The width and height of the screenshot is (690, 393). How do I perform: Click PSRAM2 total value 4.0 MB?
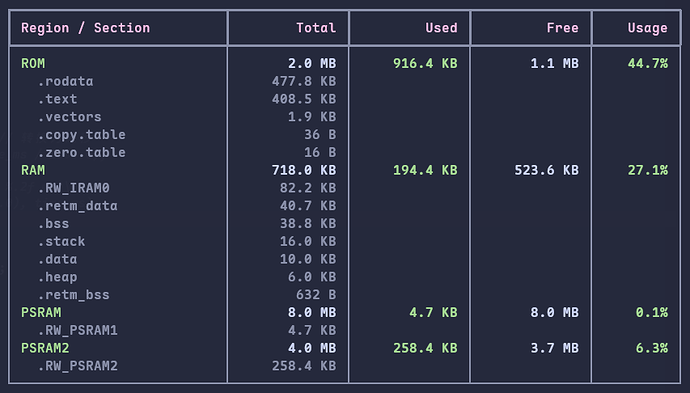312,348
